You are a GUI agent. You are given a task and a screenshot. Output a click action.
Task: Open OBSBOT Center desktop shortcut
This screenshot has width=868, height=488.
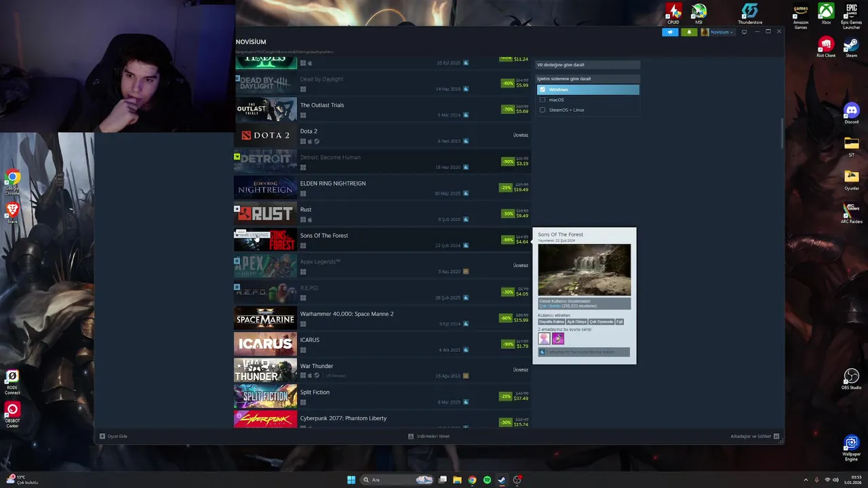click(12, 415)
